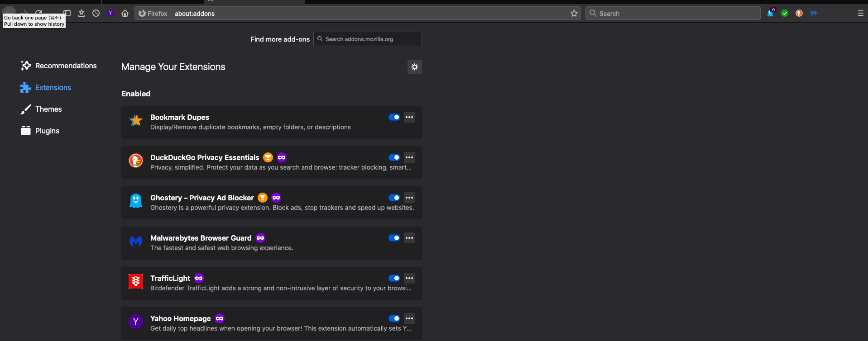
Task: Click the Search addons.mozilla.org field
Action: click(368, 39)
